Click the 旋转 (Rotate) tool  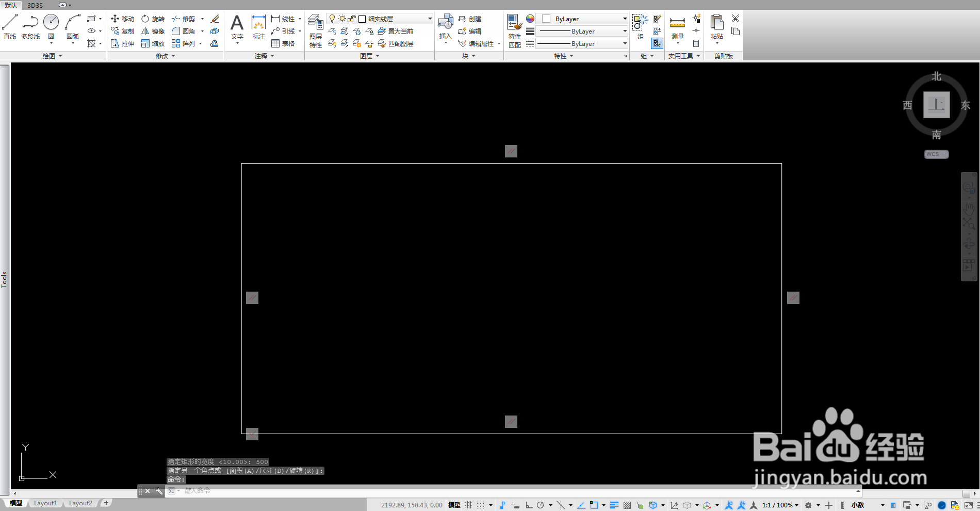pos(153,19)
